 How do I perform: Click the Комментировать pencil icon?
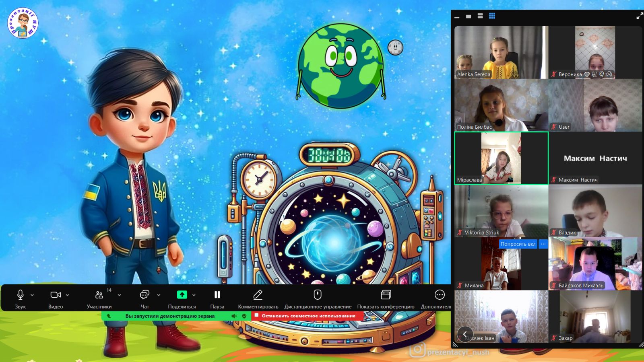(258, 295)
